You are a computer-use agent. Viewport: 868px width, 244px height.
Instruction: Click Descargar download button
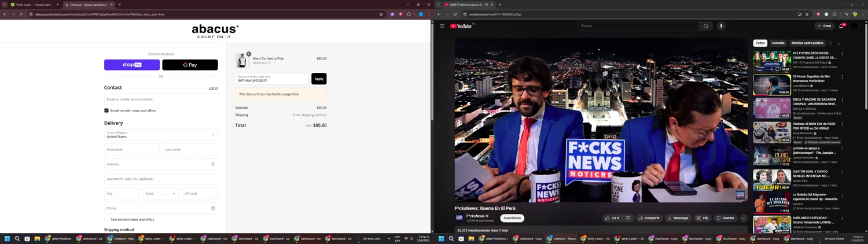tap(678, 218)
